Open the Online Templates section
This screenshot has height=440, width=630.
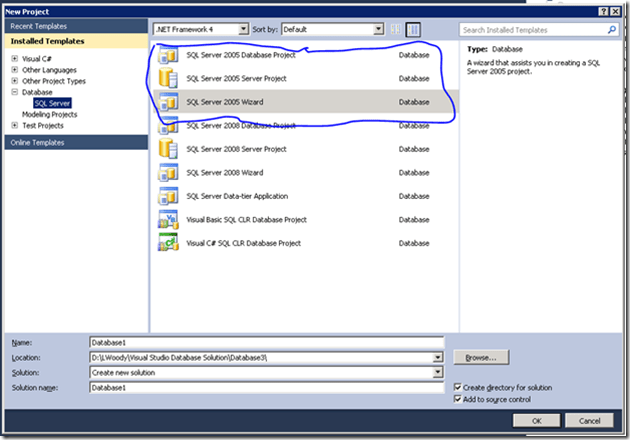[36, 142]
